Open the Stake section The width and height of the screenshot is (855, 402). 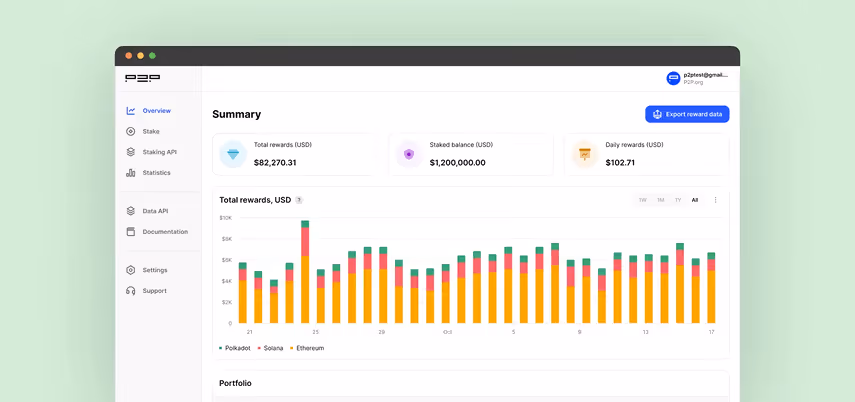149,131
